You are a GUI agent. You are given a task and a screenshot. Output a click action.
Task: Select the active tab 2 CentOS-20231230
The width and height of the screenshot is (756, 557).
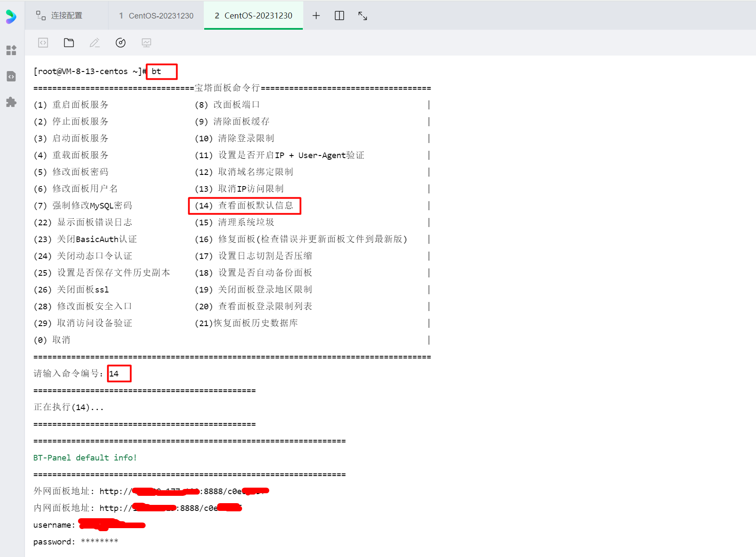pyautogui.click(x=253, y=16)
